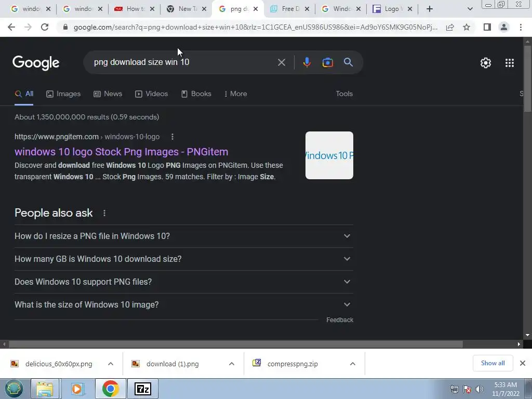
Task: Click the Tools button under search bar
Action: (x=344, y=94)
